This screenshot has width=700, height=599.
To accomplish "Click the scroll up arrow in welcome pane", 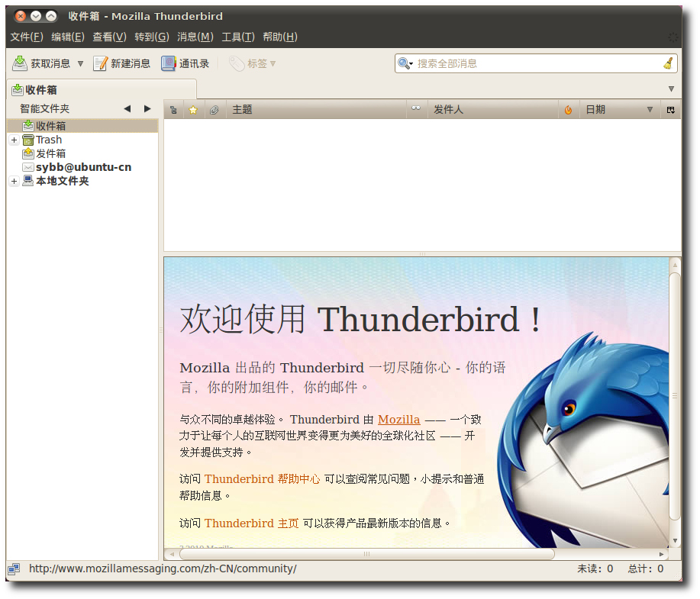I will click(x=675, y=265).
